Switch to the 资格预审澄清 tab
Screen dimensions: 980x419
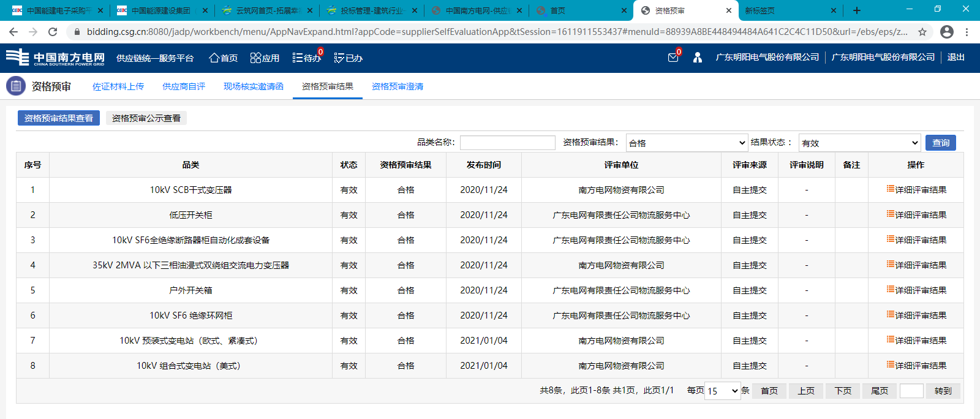[398, 86]
